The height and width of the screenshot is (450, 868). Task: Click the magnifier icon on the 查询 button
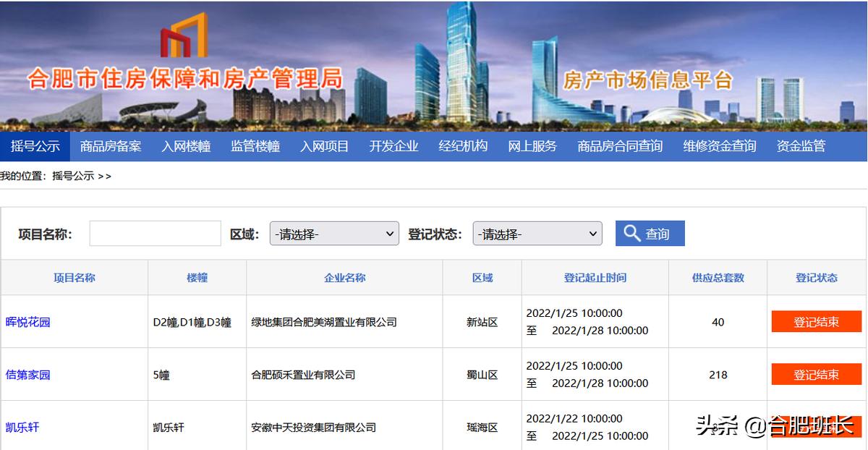tap(631, 233)
